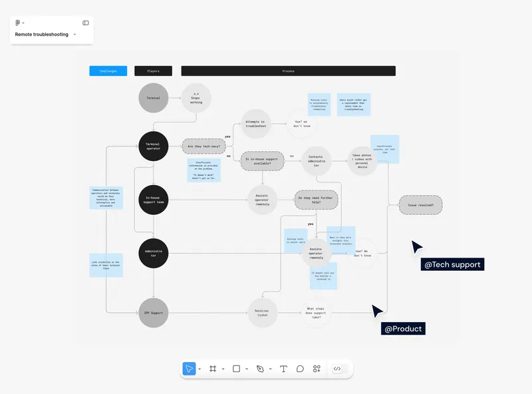Open the Remote troubleshooting file title
This screenshot has height=394, width=532.
pos(41,35)
